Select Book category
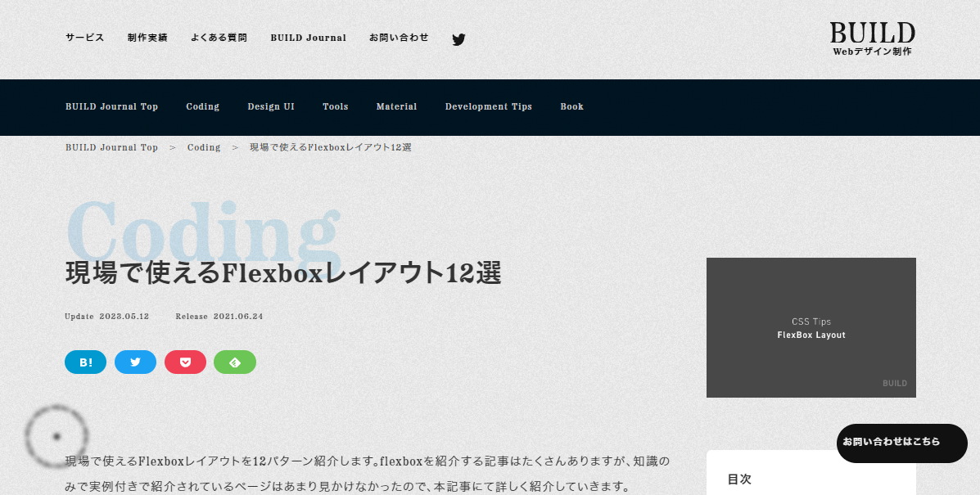Image resolution: width=980 pixels, height=495 pixels. [572, 106]
